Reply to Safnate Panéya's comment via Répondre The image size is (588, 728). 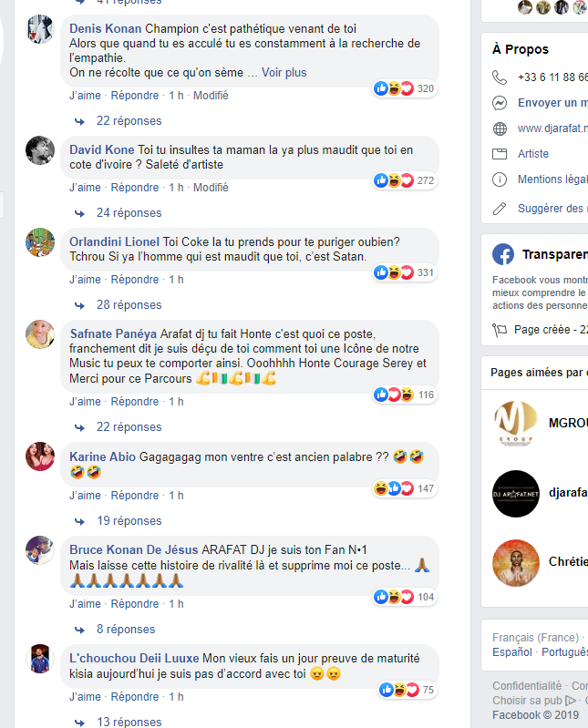135,401
